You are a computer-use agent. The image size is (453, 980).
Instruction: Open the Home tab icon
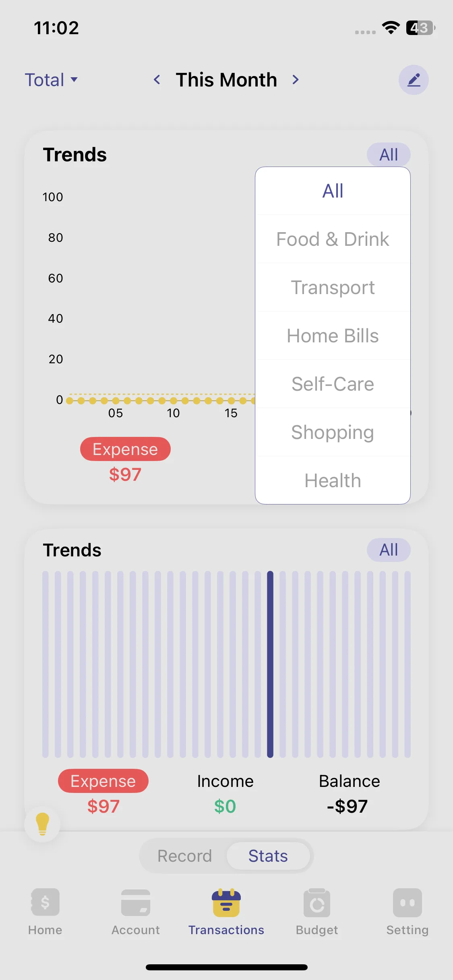point(45,902)
